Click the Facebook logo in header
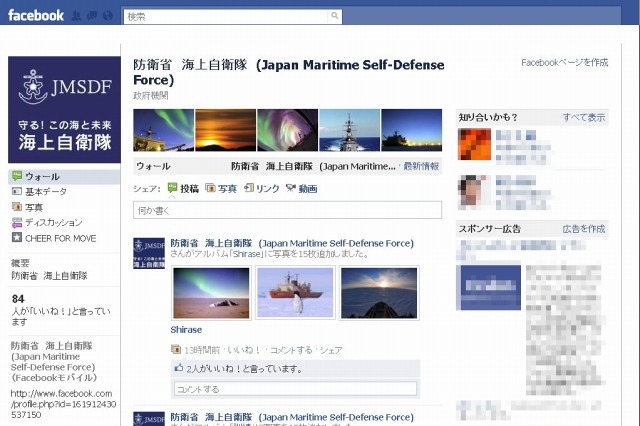The width and height of the screenshot is (640, 426). coord(36,16)
